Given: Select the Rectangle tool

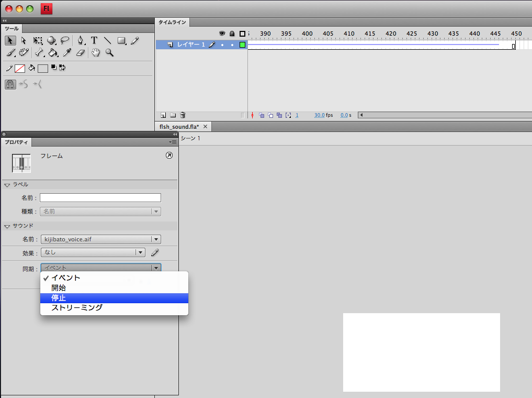Looking at the screenshot, I should [121, 41].
